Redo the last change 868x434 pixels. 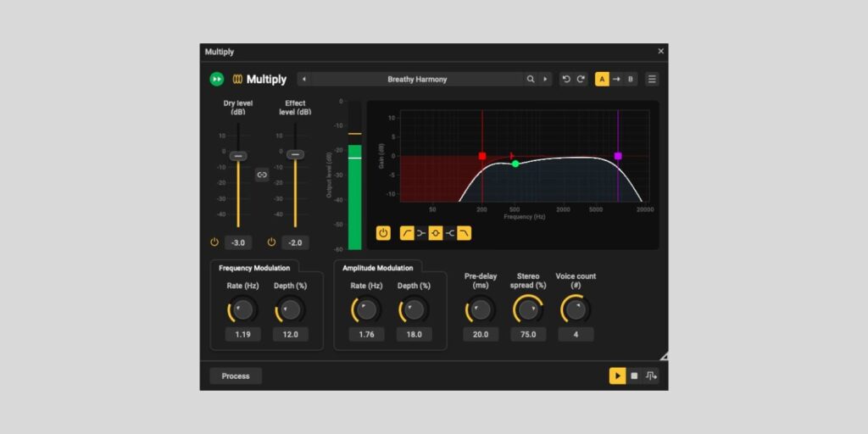581,79
